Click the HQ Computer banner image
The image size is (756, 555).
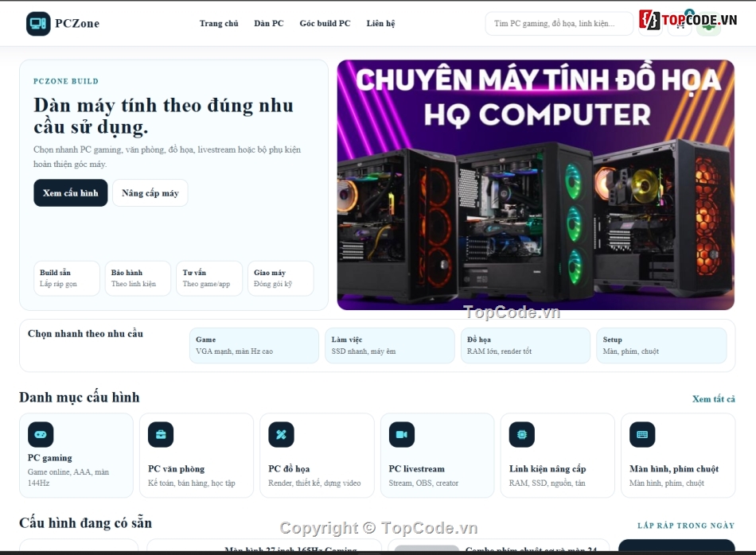[536, 185]
